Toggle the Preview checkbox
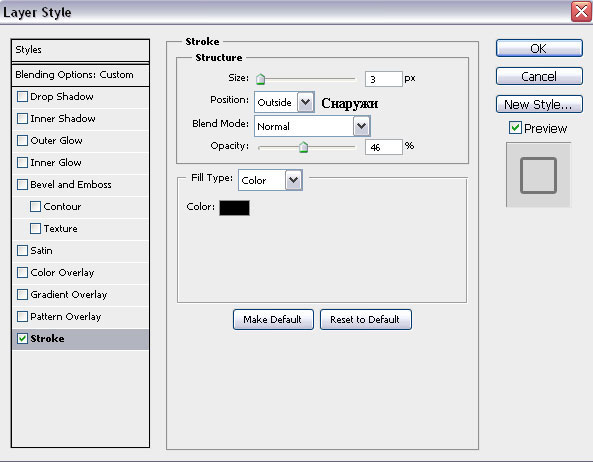Image resolution: width=593 pixels, height=462 pixels. point(515,128)
